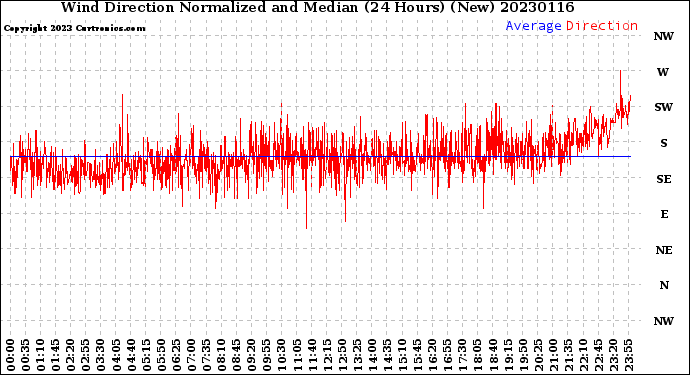Click the 21:35 time axis label
The width and height of the screenshot is (690, 375).
click(x=568, y=356)
